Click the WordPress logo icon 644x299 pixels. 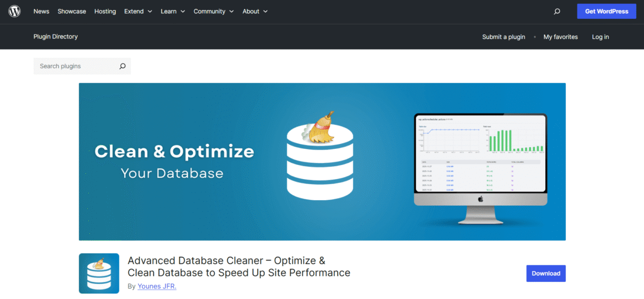(x=14, y=12)
